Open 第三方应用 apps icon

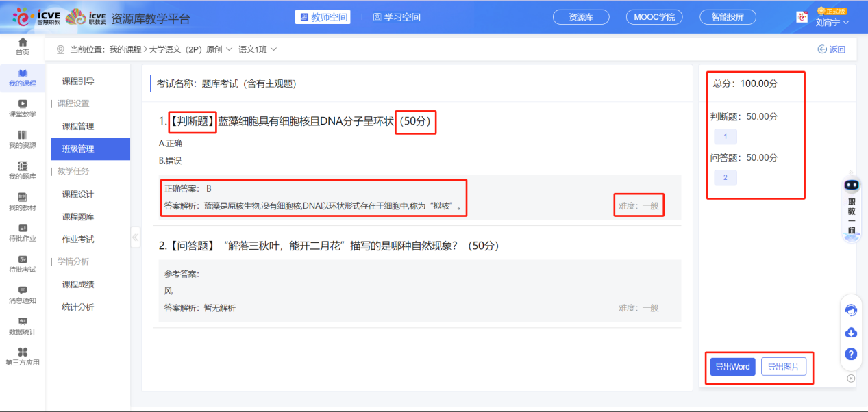(x=23, y=356)
